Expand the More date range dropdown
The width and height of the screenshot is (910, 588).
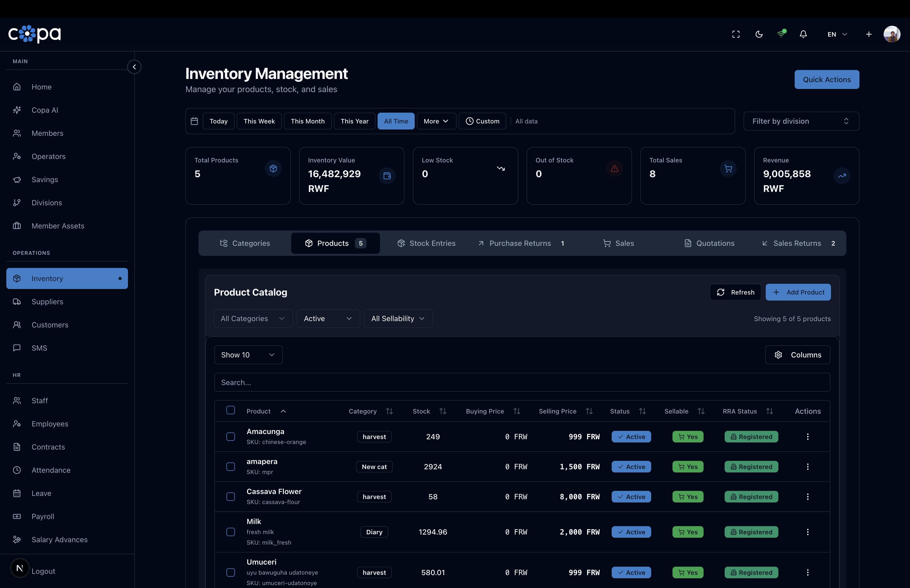[436, 121]
